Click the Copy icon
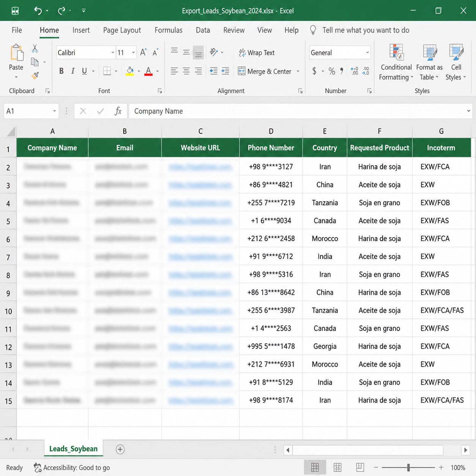Viewport: 476px width, 476px height. click(35, 62)
